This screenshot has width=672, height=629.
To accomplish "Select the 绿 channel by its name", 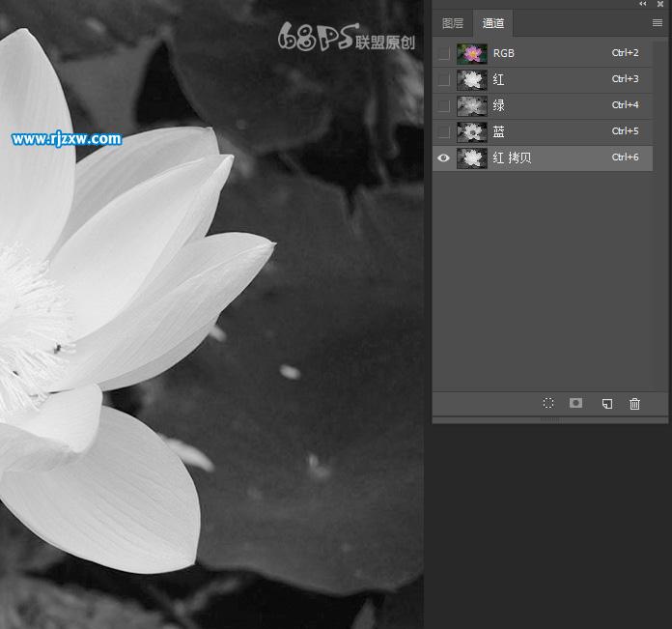I will [x=499, y=105].
